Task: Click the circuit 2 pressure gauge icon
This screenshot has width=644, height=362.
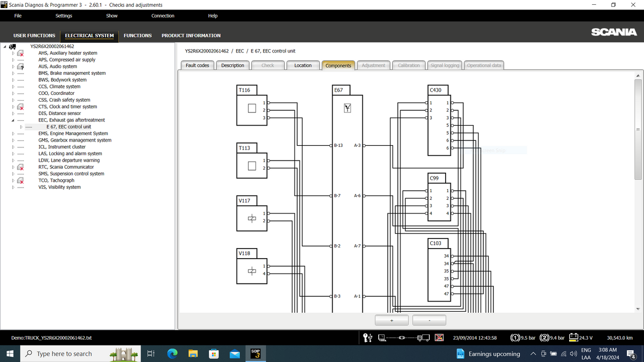Action: tap(544, 338)
